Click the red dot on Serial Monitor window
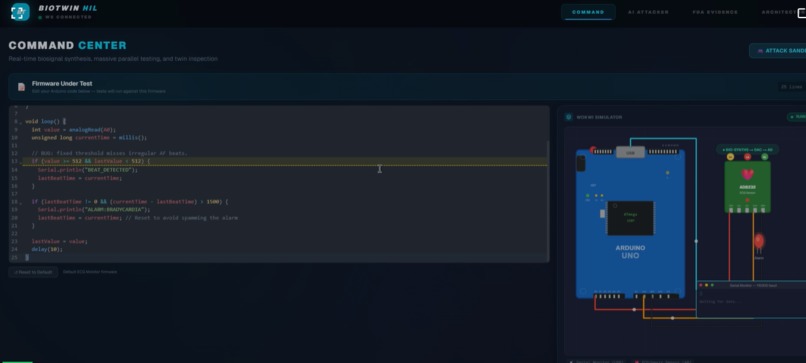 tap(701, 285)
